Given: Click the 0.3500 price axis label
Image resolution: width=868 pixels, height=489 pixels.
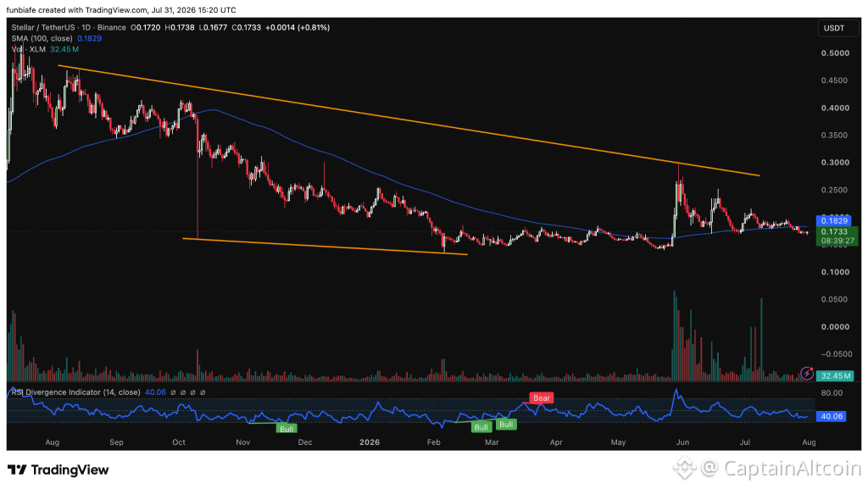Looking at the screenshot, I should click(835, 135).
